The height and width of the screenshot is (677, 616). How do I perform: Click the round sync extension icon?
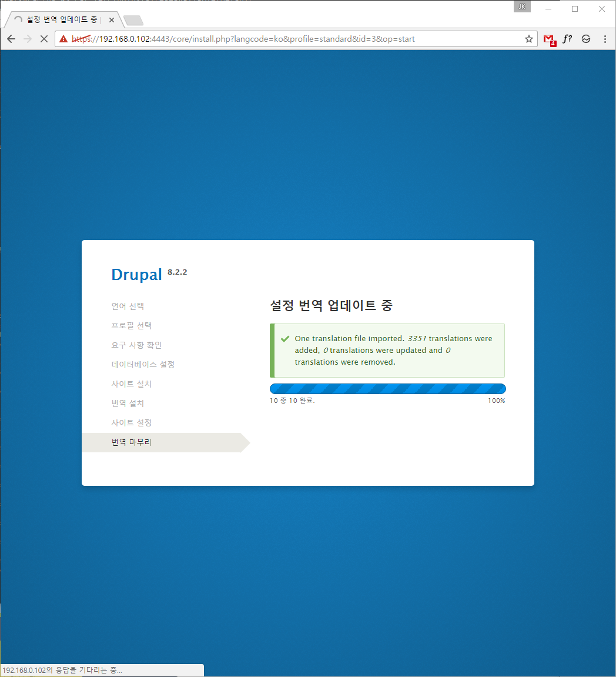[586, 39]
